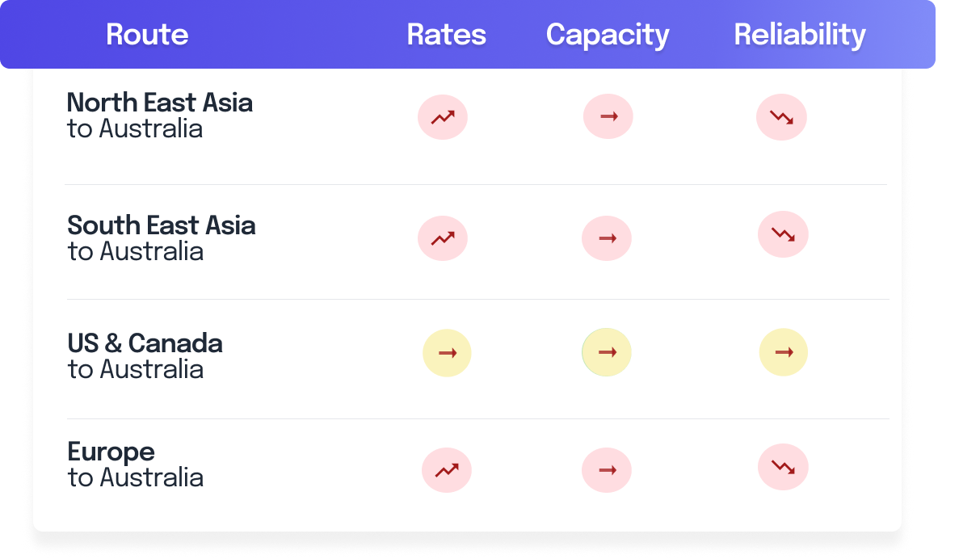980x559 pixels.
Task: Click North East Asia reliability downward trend icon
Action: click(781, 117)
